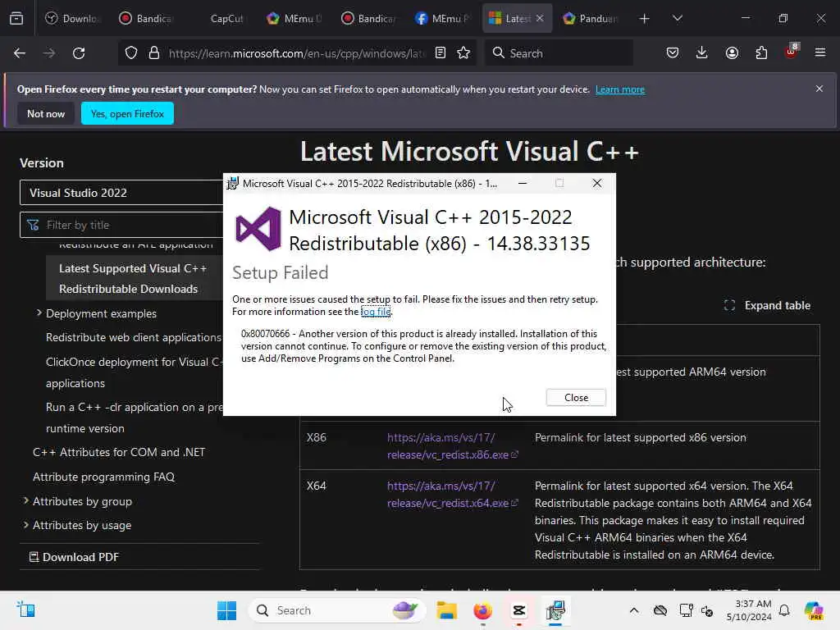840x630 pixels.
Task: Open the Firefox account icon
Action: pyautogui.click(x=732, y=53)
